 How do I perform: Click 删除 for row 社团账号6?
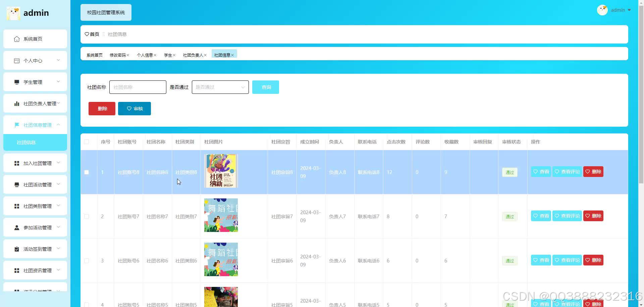pos(593,260)
